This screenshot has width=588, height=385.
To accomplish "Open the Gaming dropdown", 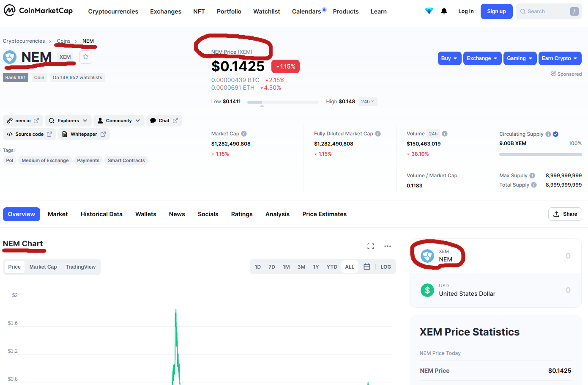I will pyautogui.click(x=520, y=58).
